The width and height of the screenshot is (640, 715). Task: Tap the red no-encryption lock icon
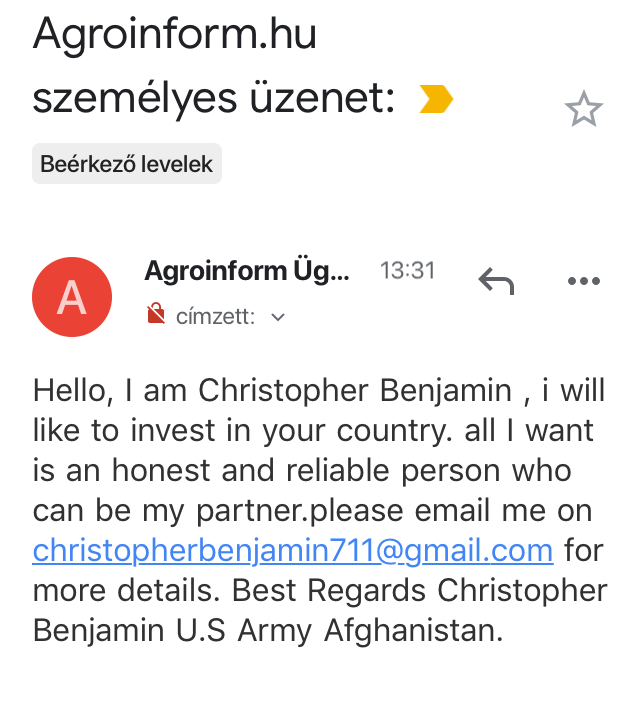tap(156, 314)
